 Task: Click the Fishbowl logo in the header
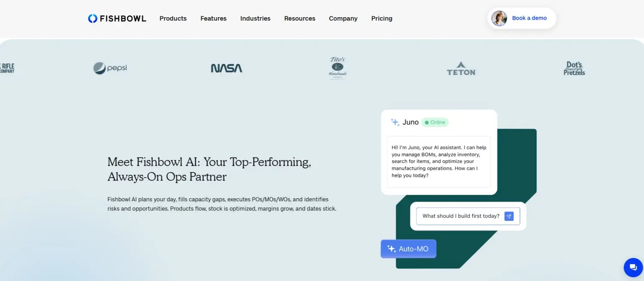[x=117, y=18]
